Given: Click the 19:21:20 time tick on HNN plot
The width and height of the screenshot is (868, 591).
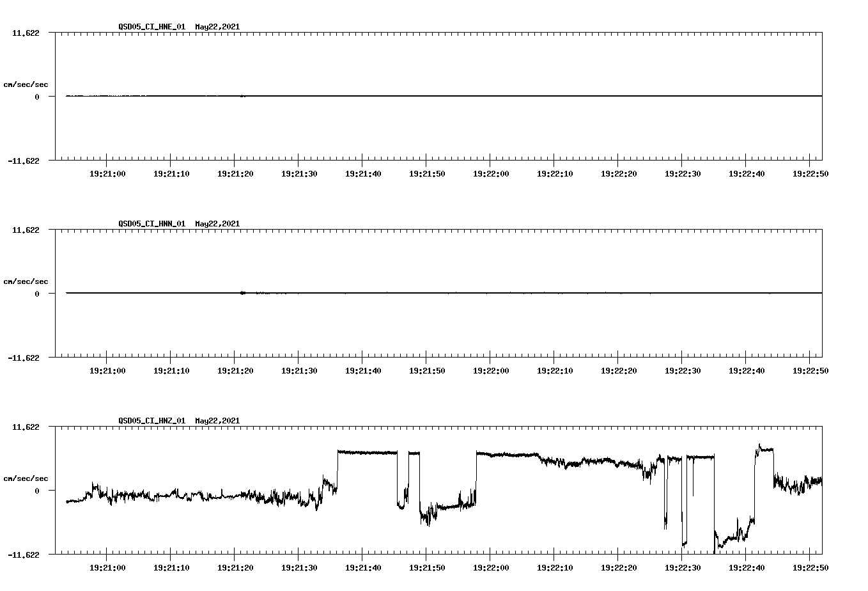Looking at the screenshot, I should pyautogui.click(x=234, y=369).
